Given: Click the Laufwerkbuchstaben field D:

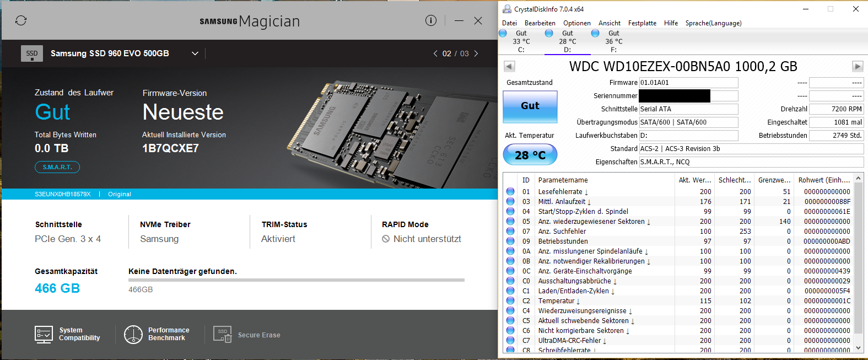Looking at the screenshot, I should pos(688,136).
